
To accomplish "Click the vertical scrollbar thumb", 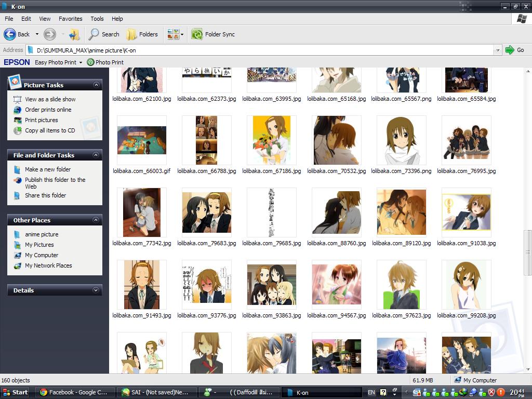I will coord(528,252).
